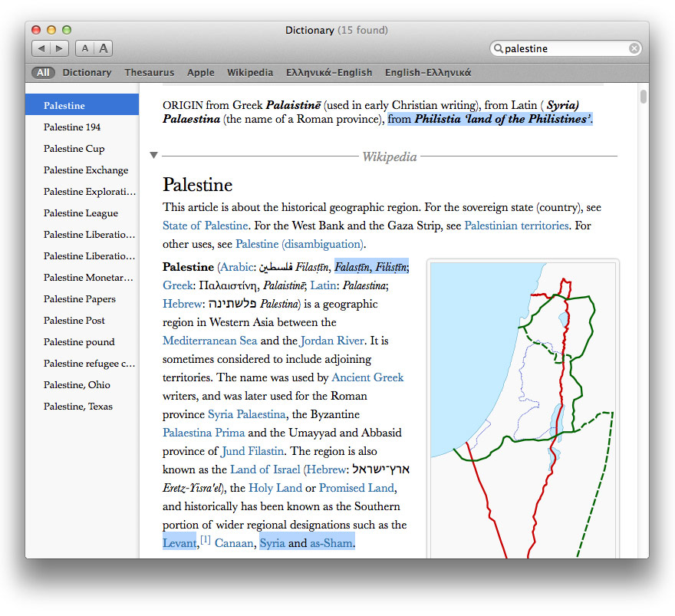Switch to the Thesaurus tab
Viewport: 675px width, 616px height.
(x=150, y=72)
